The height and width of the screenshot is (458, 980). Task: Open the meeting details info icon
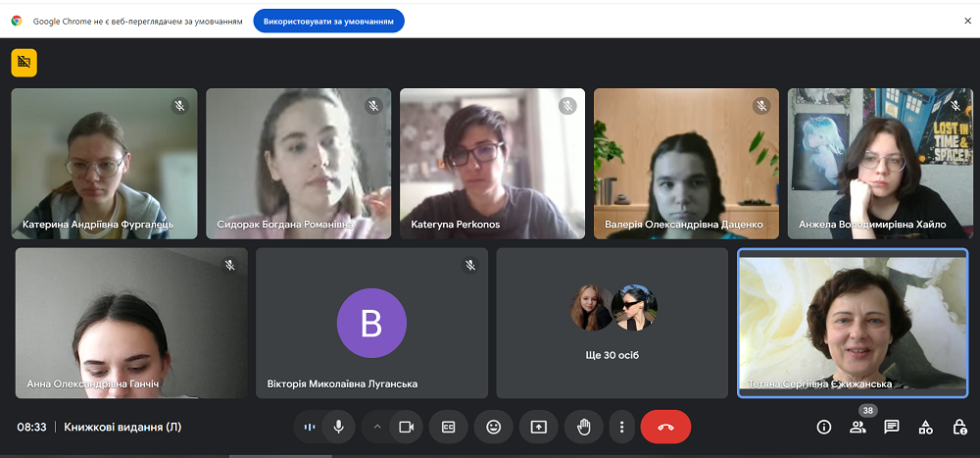click(x=824, y=427)
